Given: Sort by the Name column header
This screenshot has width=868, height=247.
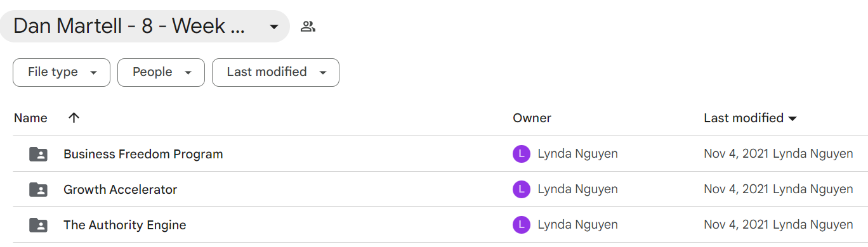Looking at the screenshot, I should [x=30, y=118].
